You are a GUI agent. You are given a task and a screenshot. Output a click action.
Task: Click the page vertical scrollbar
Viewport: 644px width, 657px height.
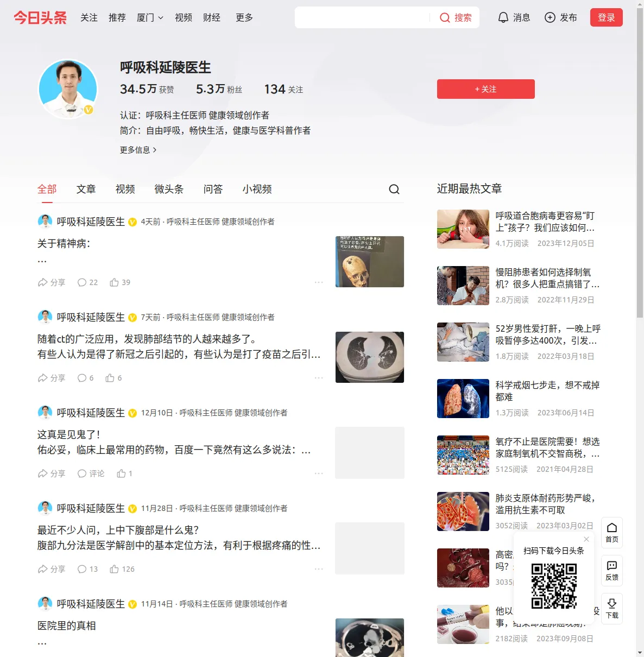point(640,163)
